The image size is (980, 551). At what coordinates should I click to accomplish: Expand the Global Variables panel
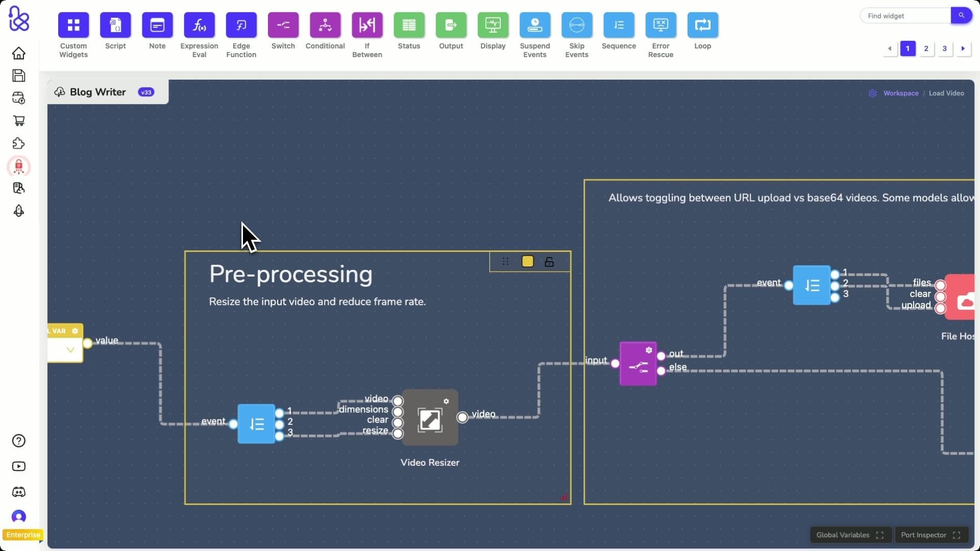[879, 535]
